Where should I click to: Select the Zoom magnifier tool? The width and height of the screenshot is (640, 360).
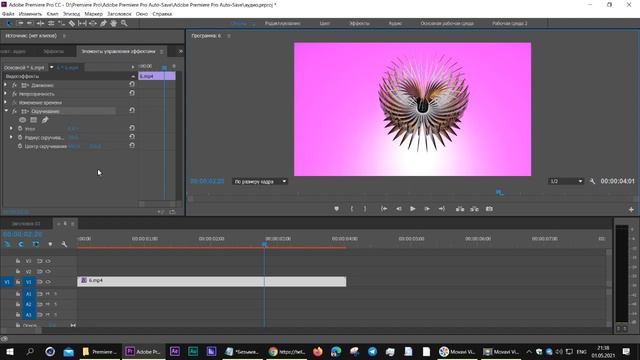pyautogui.click(x=124, y=24)
